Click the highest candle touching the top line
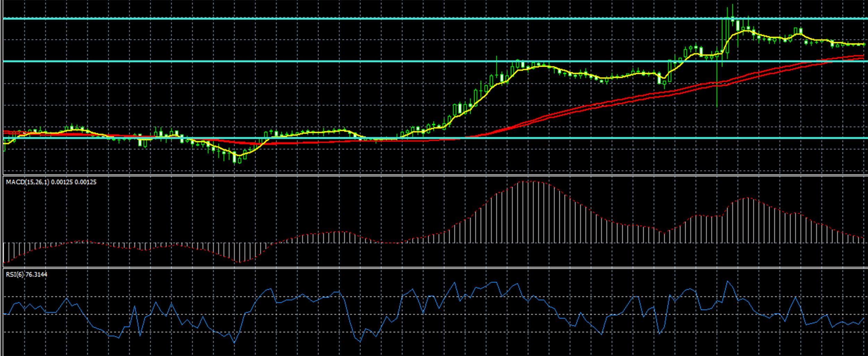 [x=733, y=17]
